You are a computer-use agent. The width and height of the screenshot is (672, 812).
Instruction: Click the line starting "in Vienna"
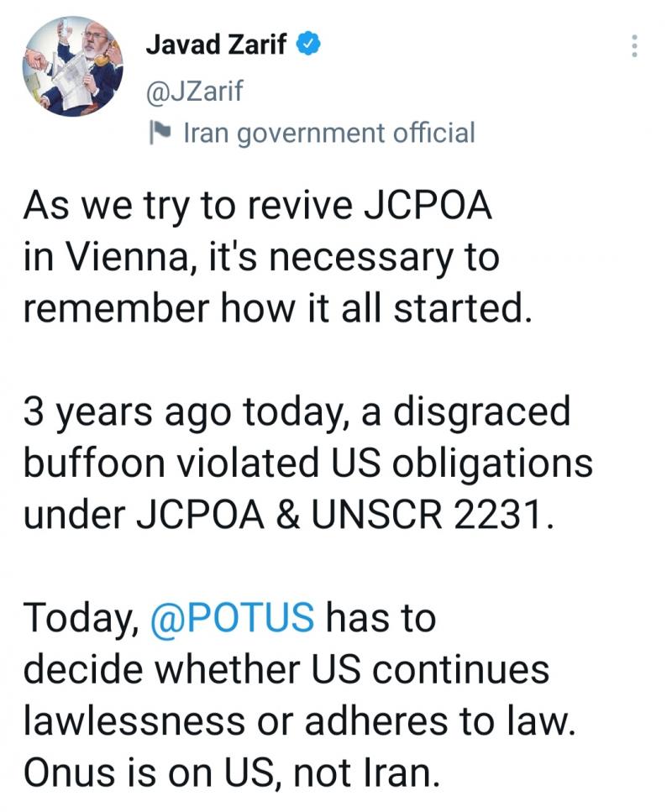click(x=261, y=259)
